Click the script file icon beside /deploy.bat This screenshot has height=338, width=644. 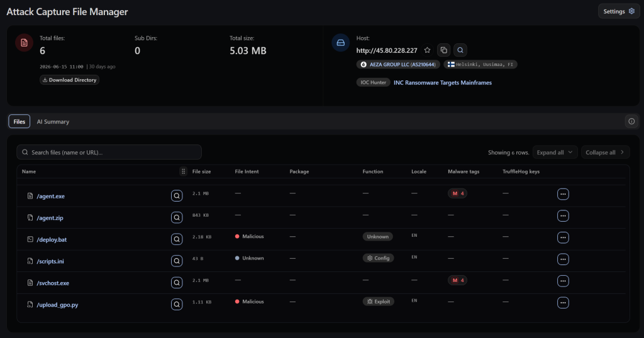pos(30,239)
